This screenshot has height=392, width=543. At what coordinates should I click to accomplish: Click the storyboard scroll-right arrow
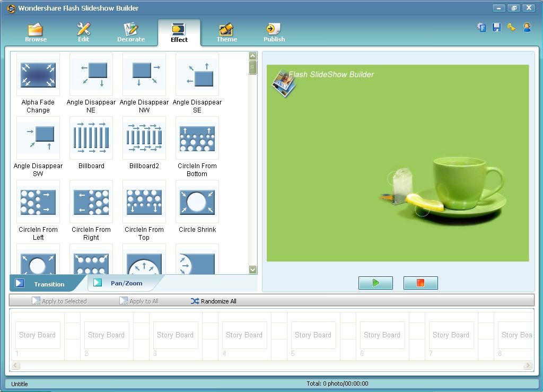point(528,365)
